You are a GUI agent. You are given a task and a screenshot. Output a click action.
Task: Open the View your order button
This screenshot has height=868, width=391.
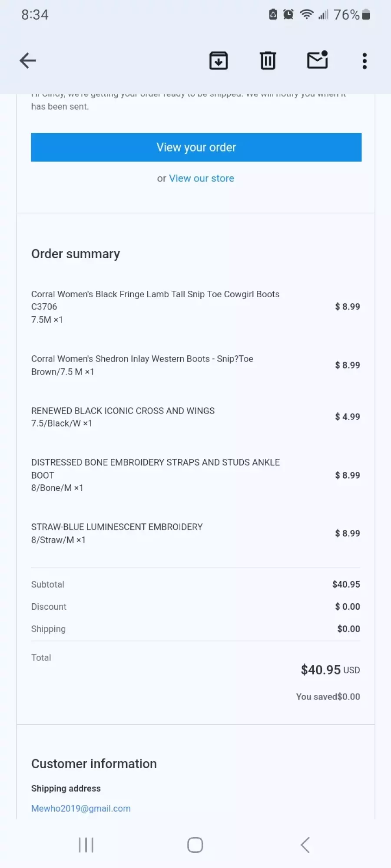pos(196,147)
